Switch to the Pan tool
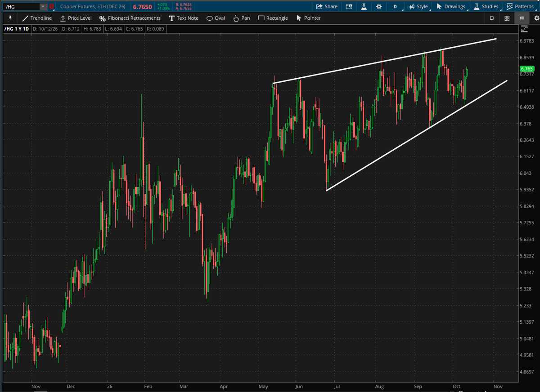Viewport: 540px width, 392px height. [x=242, y=18]
